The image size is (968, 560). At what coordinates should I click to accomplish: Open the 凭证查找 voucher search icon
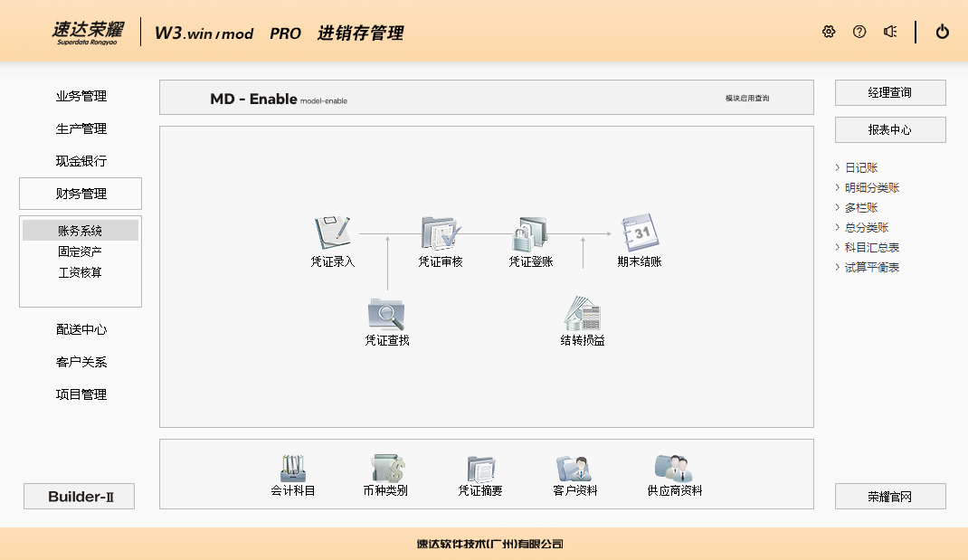(386, 314)
